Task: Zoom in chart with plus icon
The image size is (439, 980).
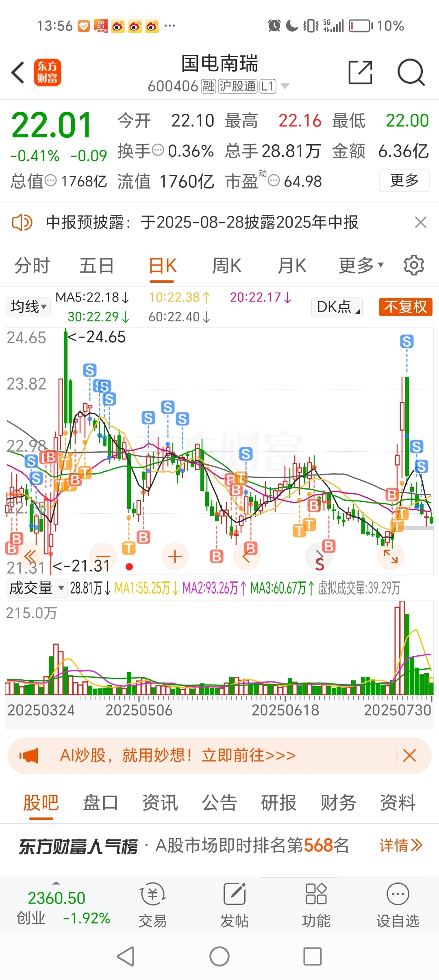Action: click(175, 557)
